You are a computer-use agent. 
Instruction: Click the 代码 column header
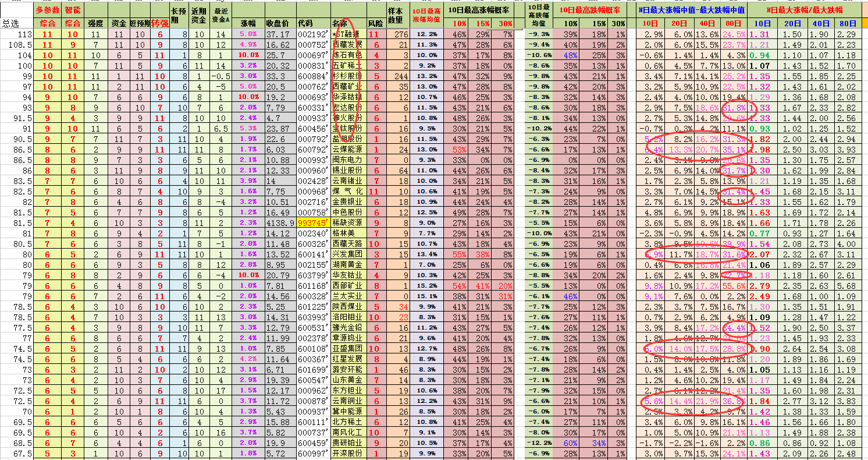coord(305,23)
